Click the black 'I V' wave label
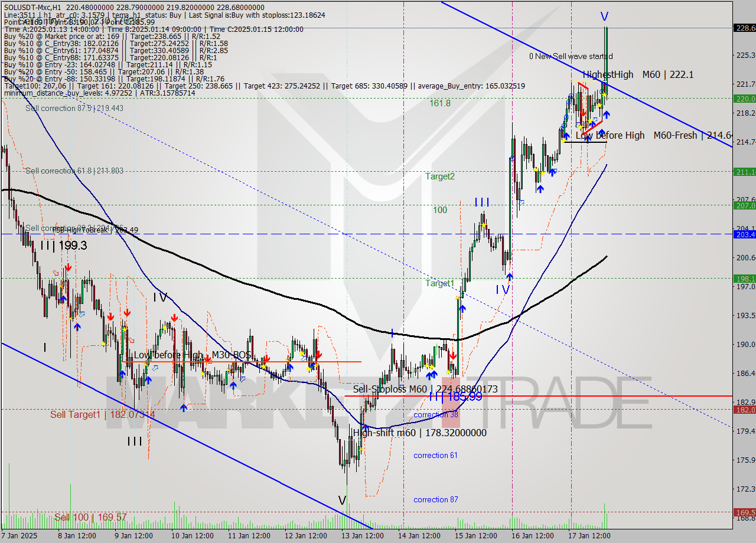The height and width of the screenshot is (543, 756). pyautogui.click(x=160, y=297)
